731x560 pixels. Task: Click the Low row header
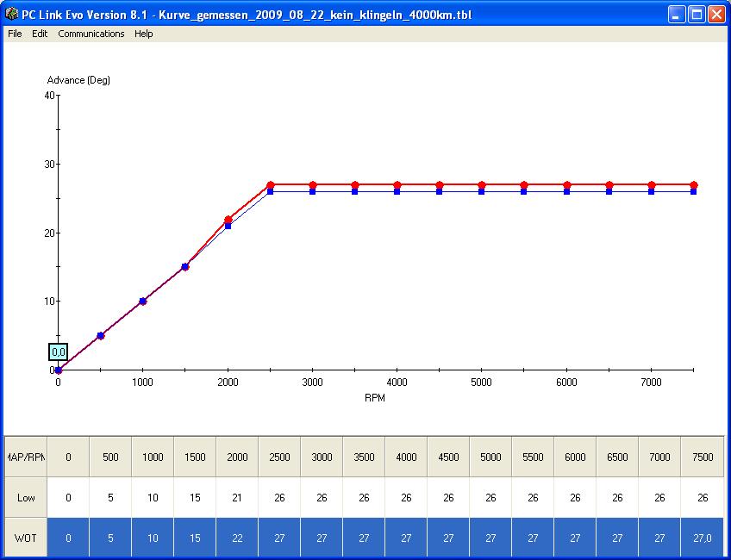[x=26, y=498]
